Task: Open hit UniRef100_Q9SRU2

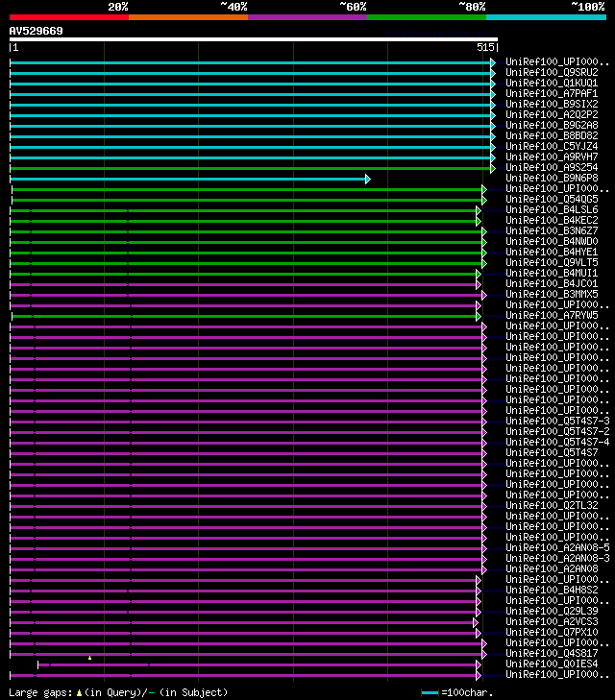Action: pos(552,72)
